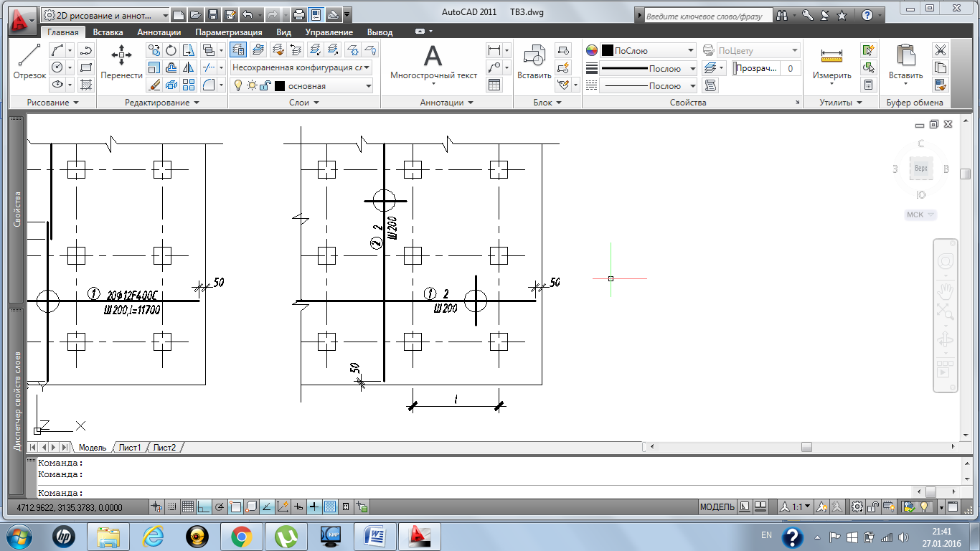Image resolution: width=980 pixels, height=551 pixels.
Task: Click the cut scissors icon
Action: [940, 50]
